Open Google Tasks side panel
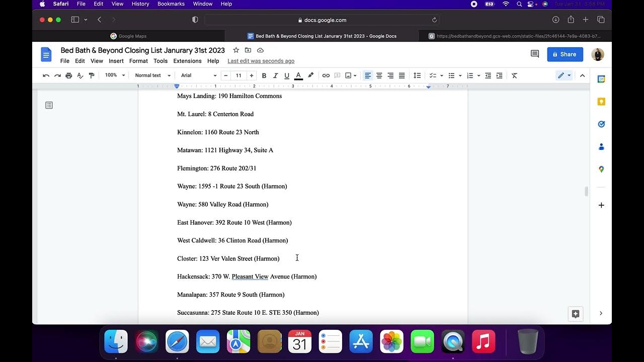The image size is (644, 362). click(601, 124)
